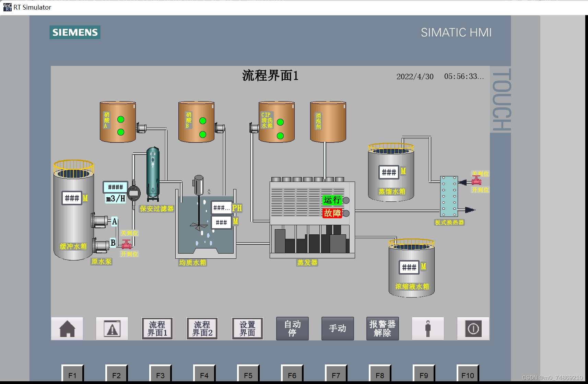
Task: Click the red valve near pump B
Action: pos(127,244)
